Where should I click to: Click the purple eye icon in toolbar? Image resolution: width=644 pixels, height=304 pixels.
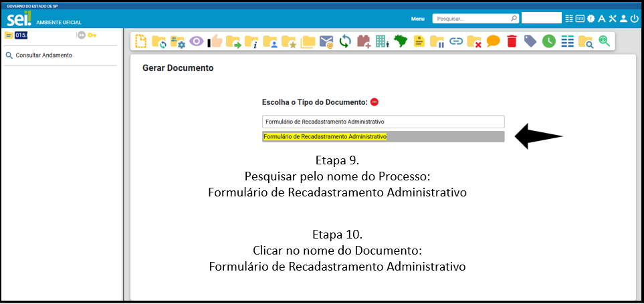[196, 41]
